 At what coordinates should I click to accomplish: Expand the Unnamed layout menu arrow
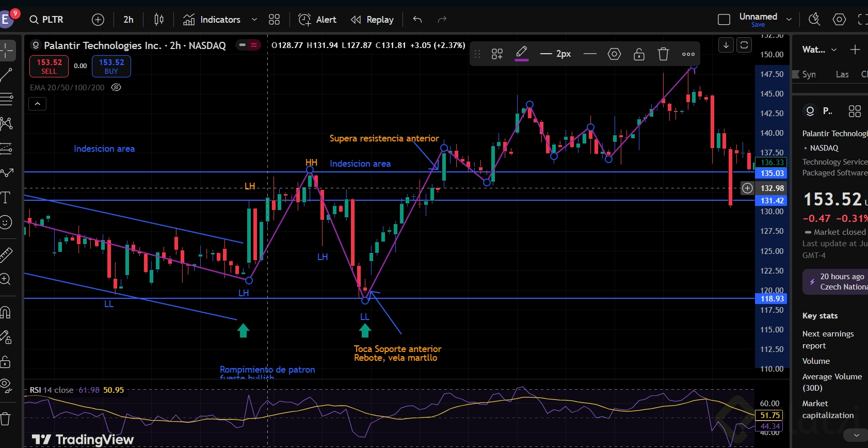point(789,20)
